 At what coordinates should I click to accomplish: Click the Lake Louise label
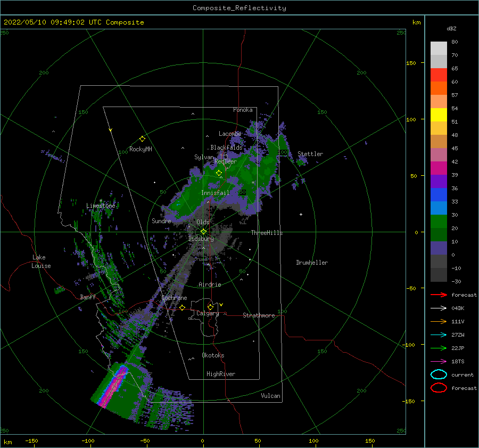pyautogui.click(x=41, y=262)
